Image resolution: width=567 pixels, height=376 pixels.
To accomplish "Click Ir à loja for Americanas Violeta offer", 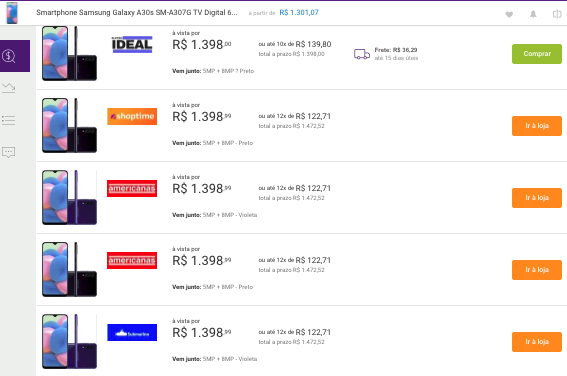I will pos(537,198).
